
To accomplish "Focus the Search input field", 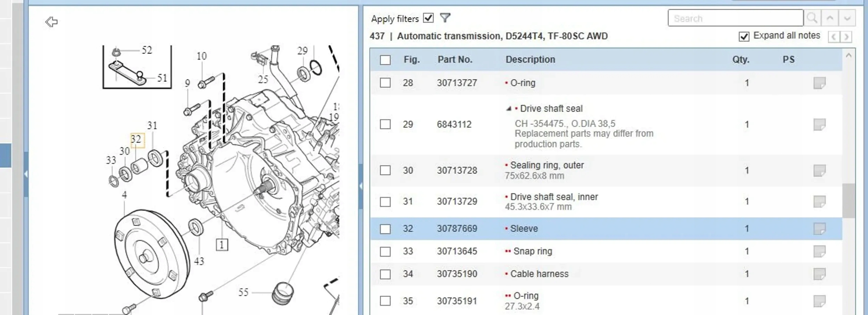I will tap(735, 18).
